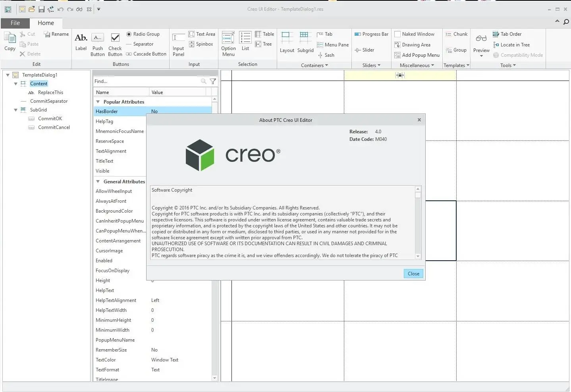Select CommitOK in the component tree
571x392 pixels.
(50, 119)
